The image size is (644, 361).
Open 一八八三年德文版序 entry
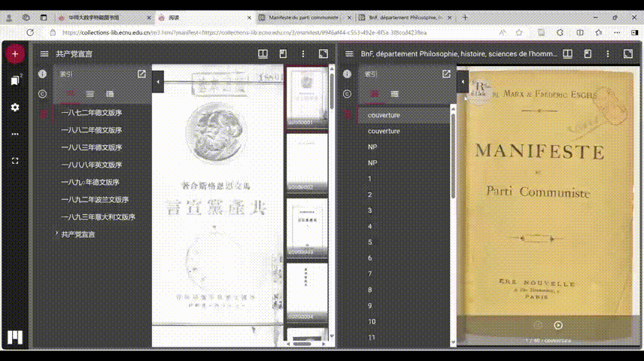tap(91, 147)
